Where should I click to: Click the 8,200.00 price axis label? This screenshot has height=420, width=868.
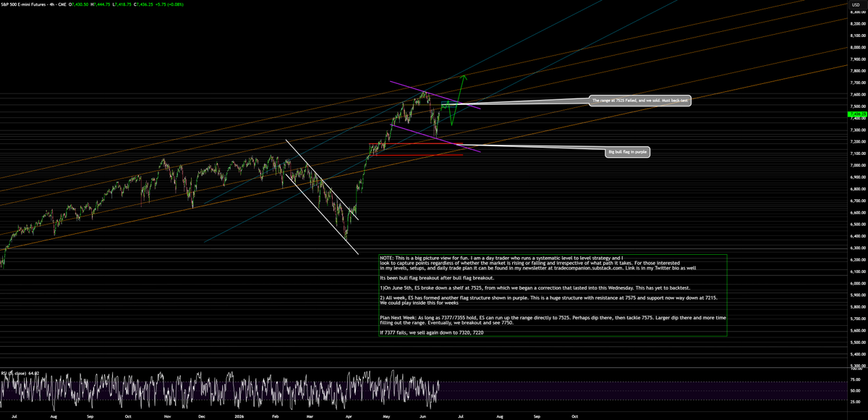click(x=857, y=23)
